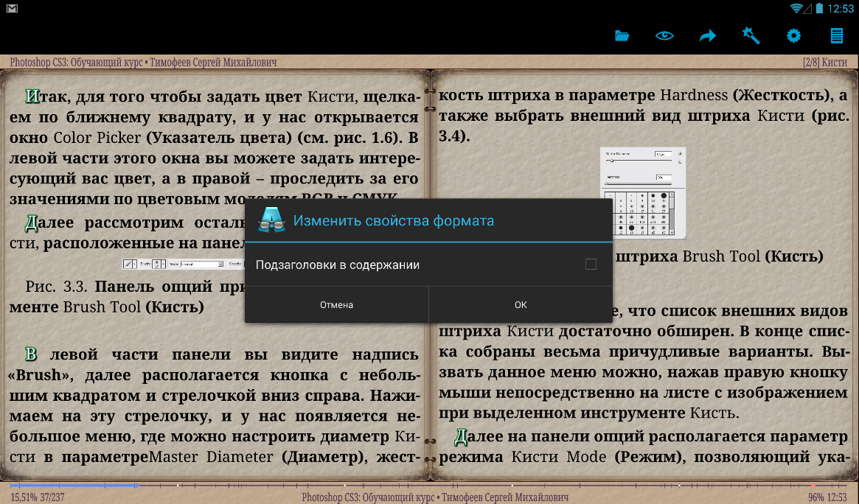The height and width of the screenshot is (504, 859).
Task: Tap the eye view mode icon
Action: coord(664,36)
